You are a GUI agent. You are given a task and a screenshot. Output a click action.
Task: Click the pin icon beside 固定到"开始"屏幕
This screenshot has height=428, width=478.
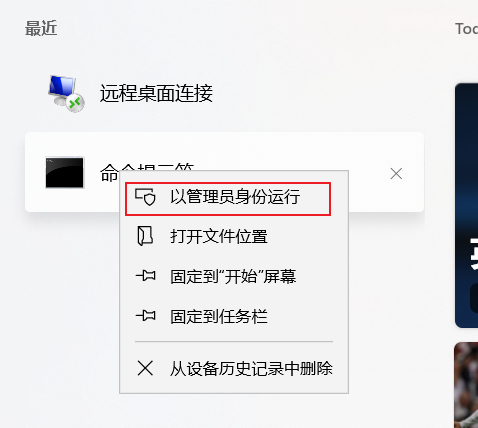click(x=145, y=276)
